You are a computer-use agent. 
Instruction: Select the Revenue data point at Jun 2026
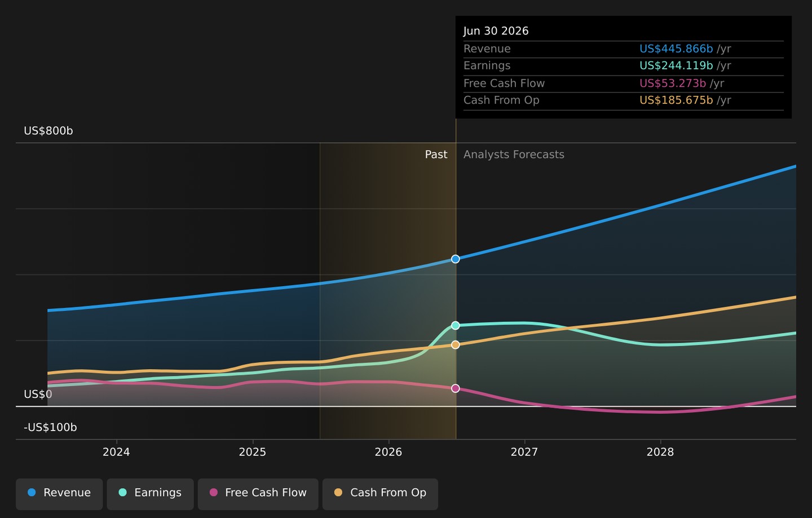(x=456, y=259)
